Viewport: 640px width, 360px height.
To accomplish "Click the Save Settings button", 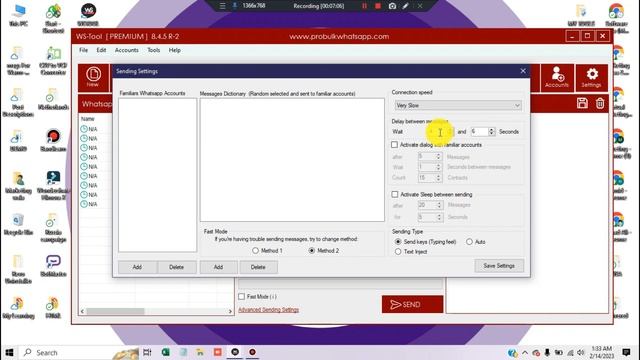I will coord(499,266).
